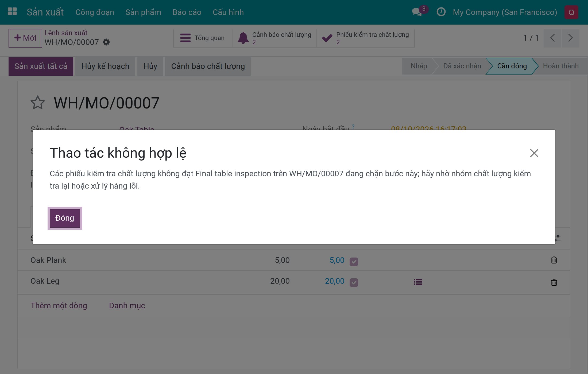Open the Sản phẩm menu

143,12
